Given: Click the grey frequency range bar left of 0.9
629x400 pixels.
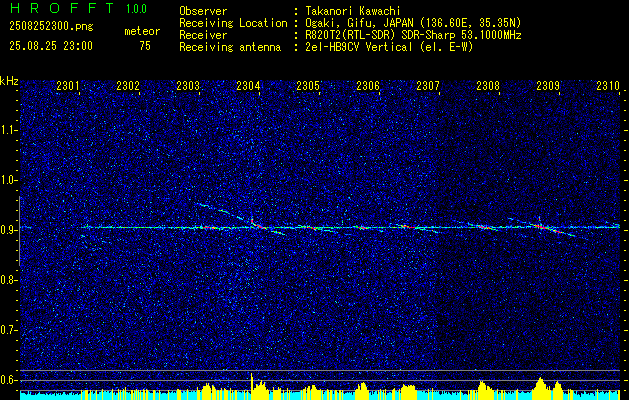Looking at the screenshot, I should click(19, 231).
